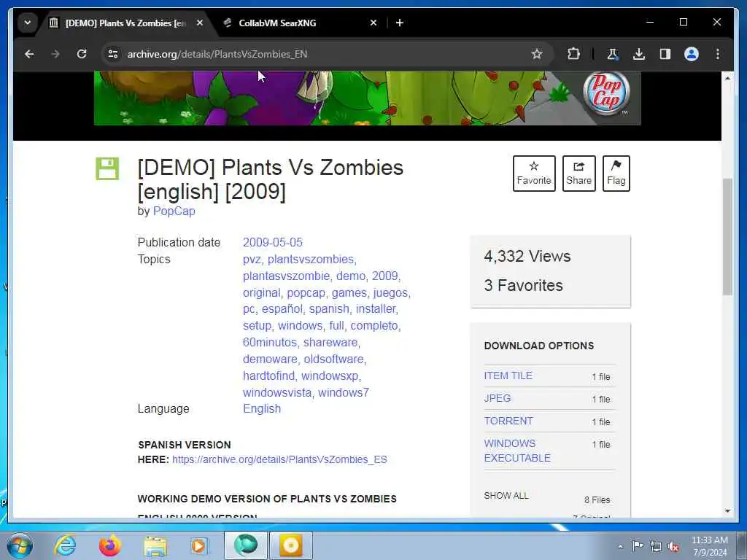Viewport: 747px width, 560px height.
Task: Click the page scrollbar down arrow
Action: click(x=727, y=511)
